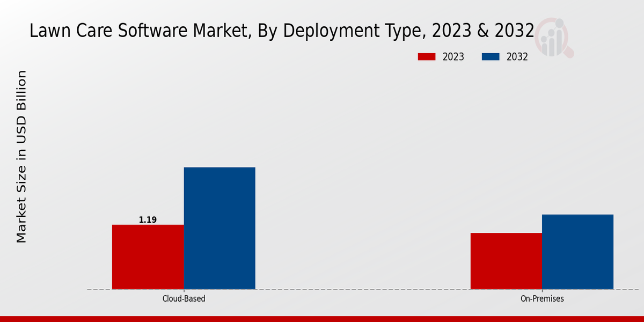This screenshot has height=322, width=644.
Task: Click the red 2023 legend swatch
Action: click(x=427, y=57)
